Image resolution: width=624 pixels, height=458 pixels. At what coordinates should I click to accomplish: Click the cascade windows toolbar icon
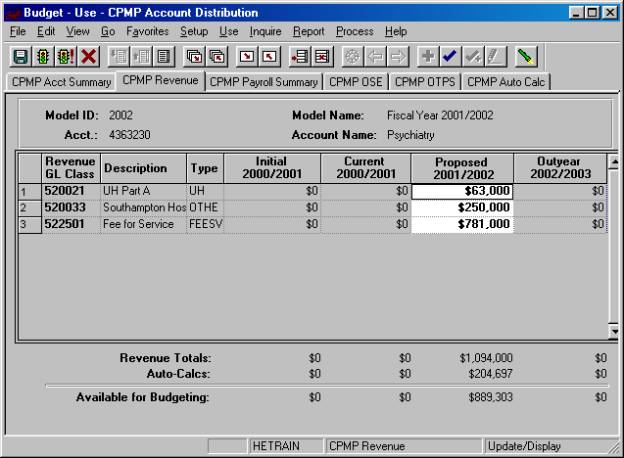click(193, 56)
